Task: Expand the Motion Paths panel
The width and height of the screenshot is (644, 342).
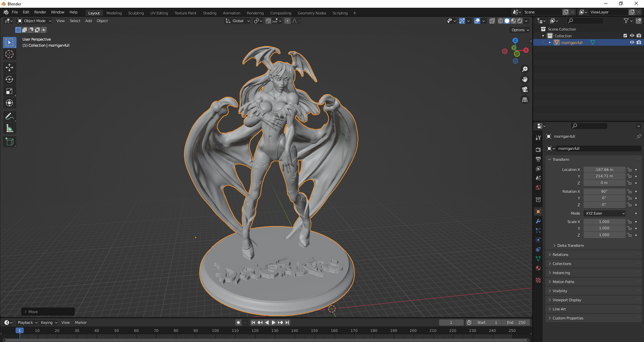Action: click(563, 282)
